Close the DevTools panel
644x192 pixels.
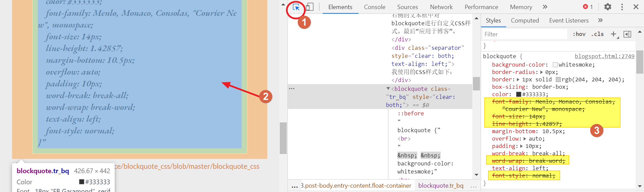point(636,7)
